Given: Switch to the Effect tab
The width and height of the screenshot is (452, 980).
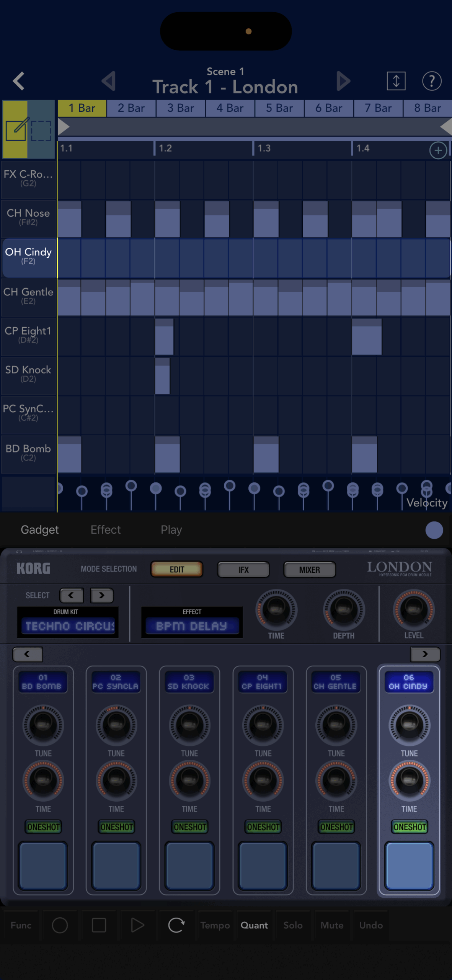Looking at the screenshot, I should [x=105, y=530].
